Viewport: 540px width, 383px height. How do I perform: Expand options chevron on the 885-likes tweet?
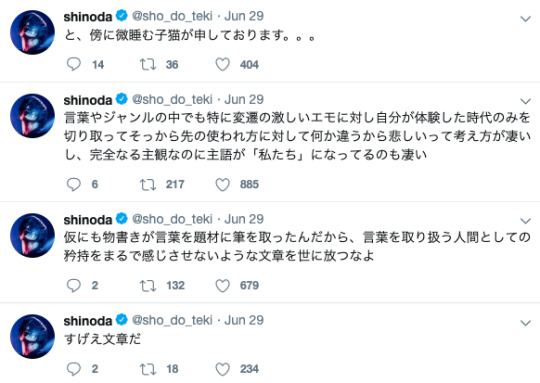tap(525, 101)
